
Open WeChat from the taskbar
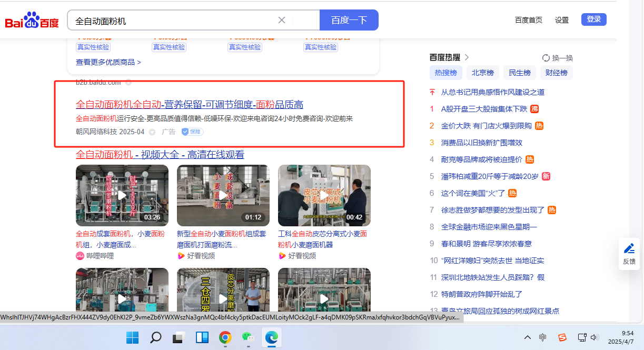(x=248, y=337)
